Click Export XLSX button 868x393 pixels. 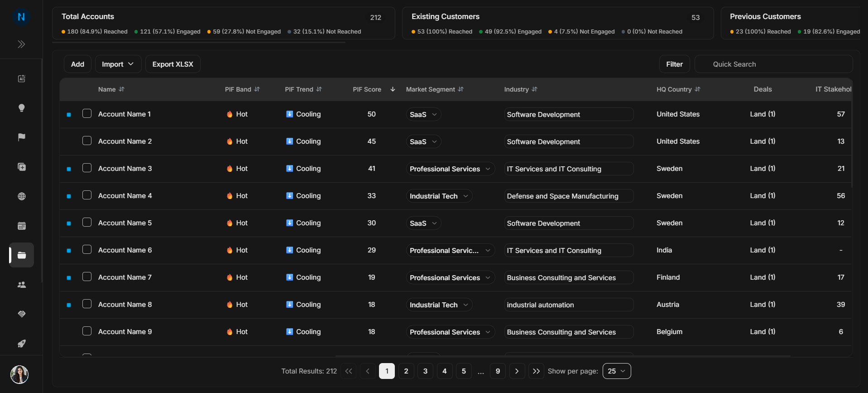[x=173, y=64]
